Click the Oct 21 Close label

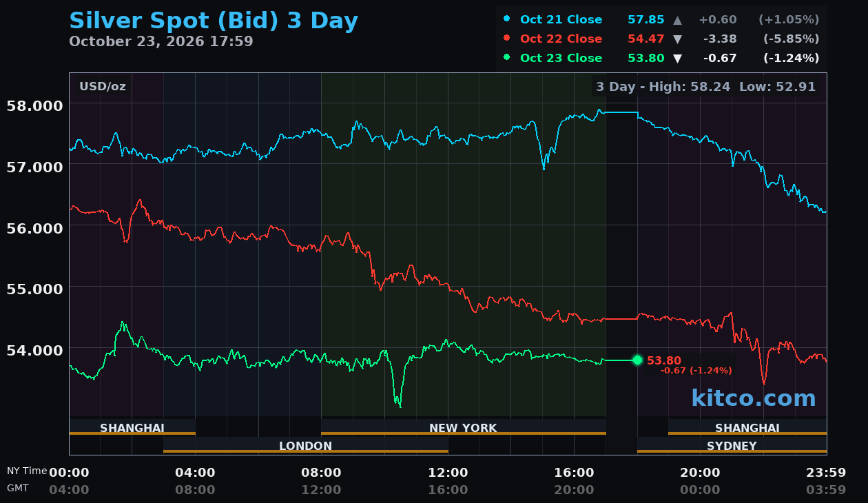[x=561, y=19]
